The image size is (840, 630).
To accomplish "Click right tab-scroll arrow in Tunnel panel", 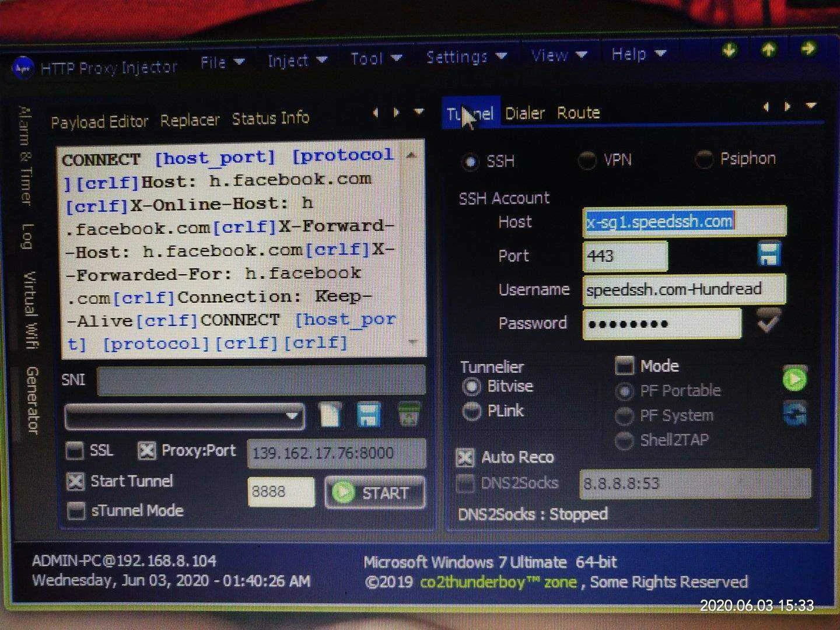I will click(x=788, y=106).
